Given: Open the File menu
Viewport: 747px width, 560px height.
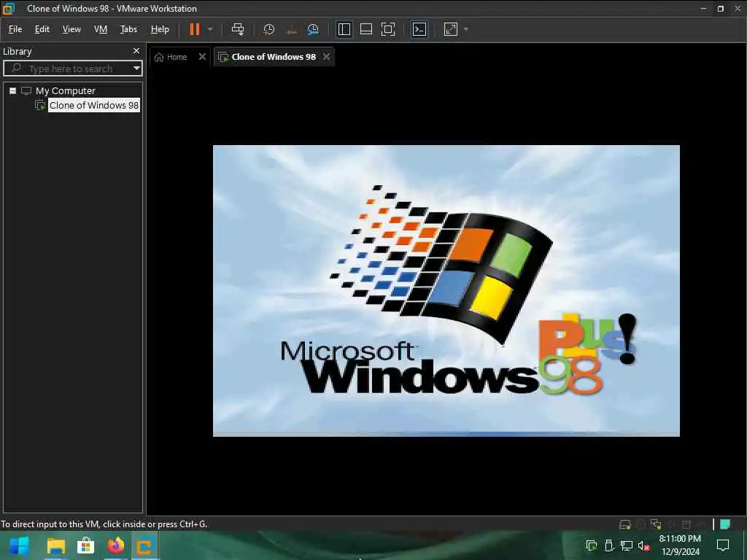Looking at the screenshot, I should click(15, 29).
